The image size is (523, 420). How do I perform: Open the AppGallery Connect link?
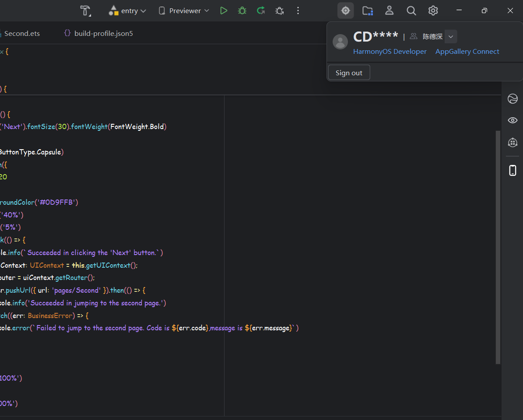[467, 52]
